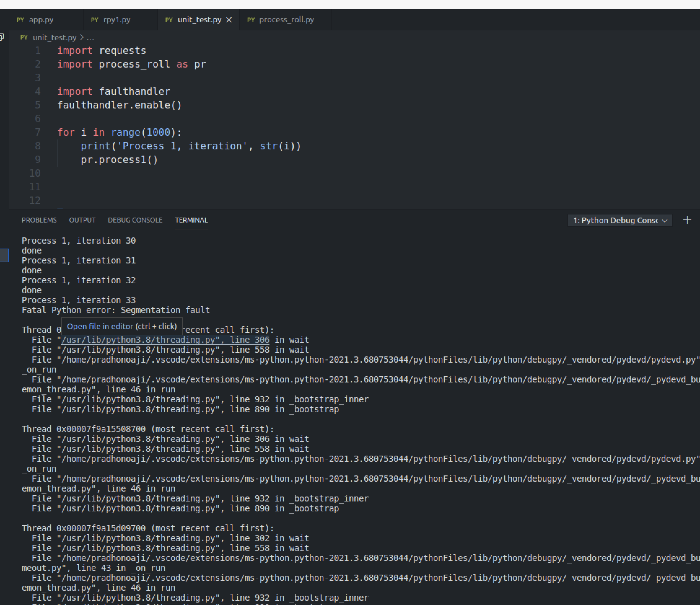Click the PY icon in the breadcrumb bar
The width and height of the screenshot is (700, 605).
[23, 38]
